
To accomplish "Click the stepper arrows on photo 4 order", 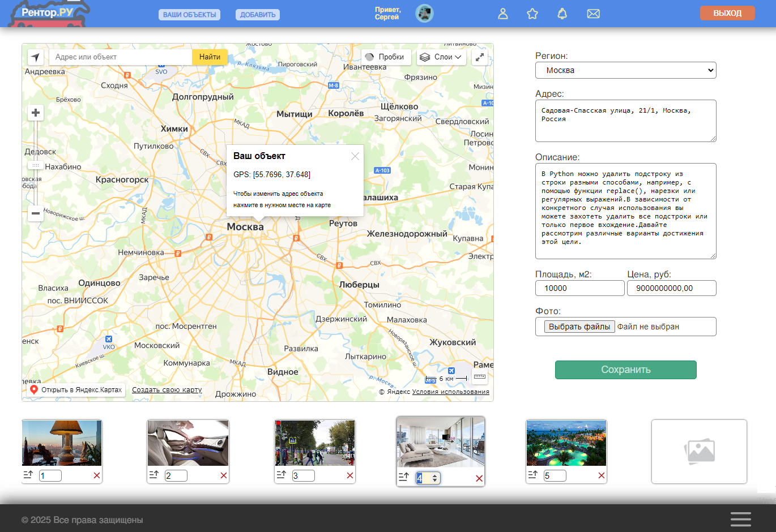I will (x=435, y=478).
